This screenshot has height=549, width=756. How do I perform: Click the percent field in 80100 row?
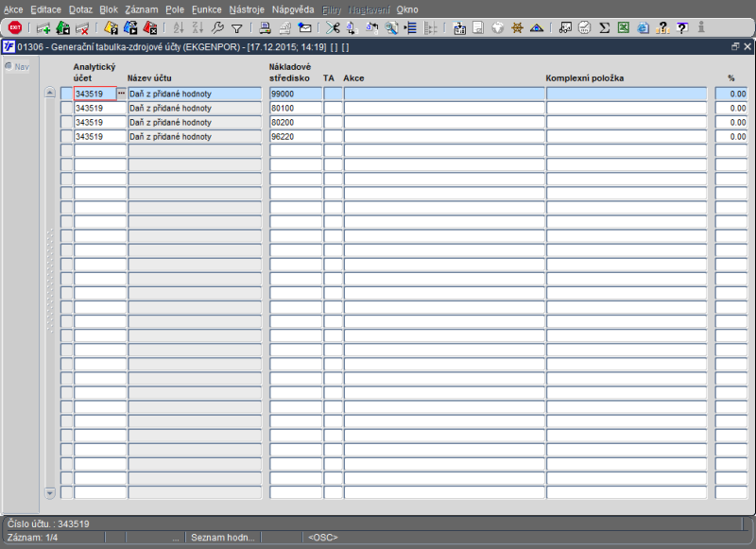coord(731,108)
